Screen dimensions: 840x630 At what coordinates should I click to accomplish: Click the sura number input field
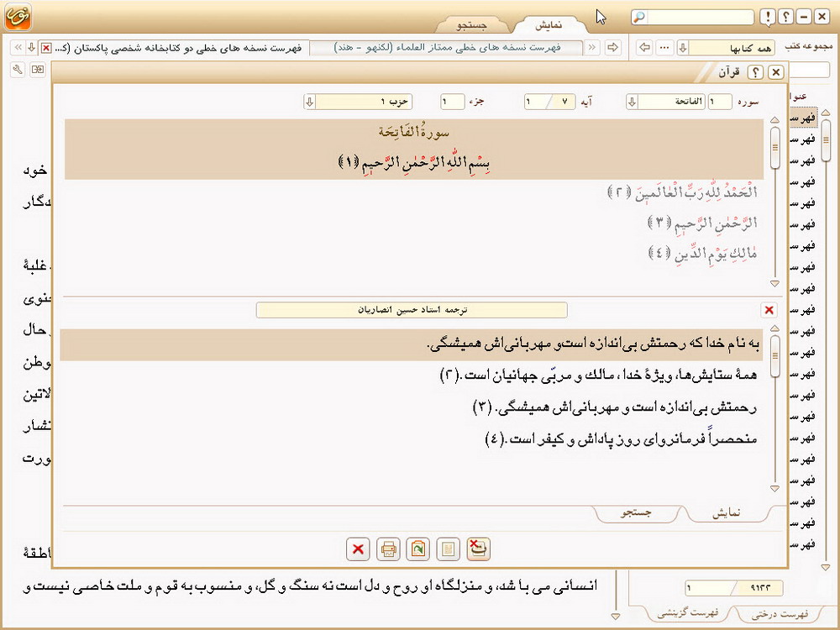point(720,102)
